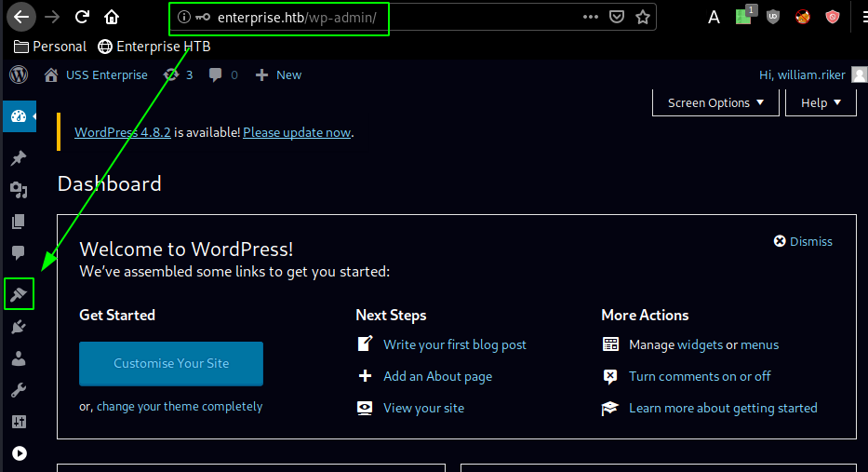This screenshot has width=868, height=472.
Task: Collapse the sidebar menu arrow icon
Action: click(20, 453)
